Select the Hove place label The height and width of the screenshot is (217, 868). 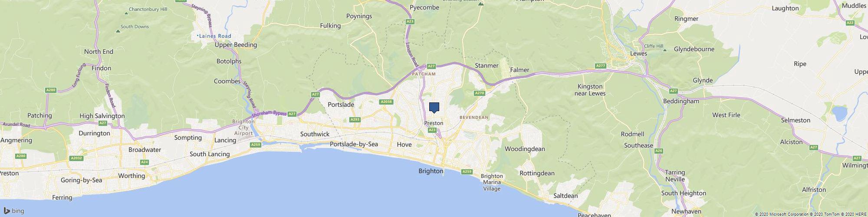pyautogui.click(x=404, y=144)
